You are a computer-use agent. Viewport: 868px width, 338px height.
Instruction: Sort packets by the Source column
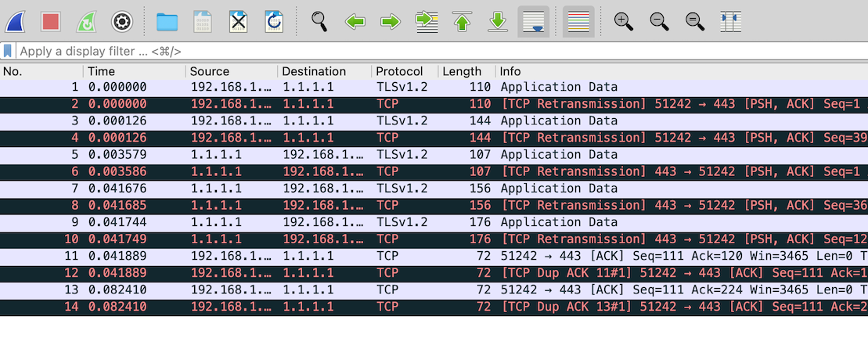(x=232, y=71)
